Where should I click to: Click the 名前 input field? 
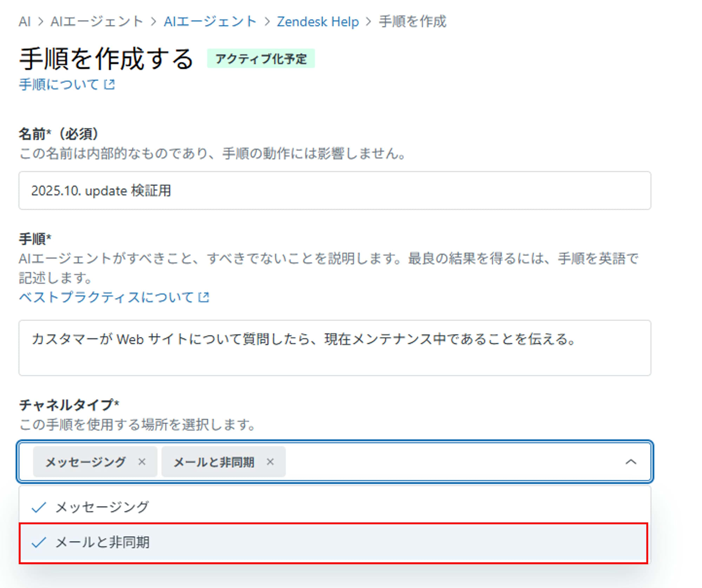pos(335,191)
